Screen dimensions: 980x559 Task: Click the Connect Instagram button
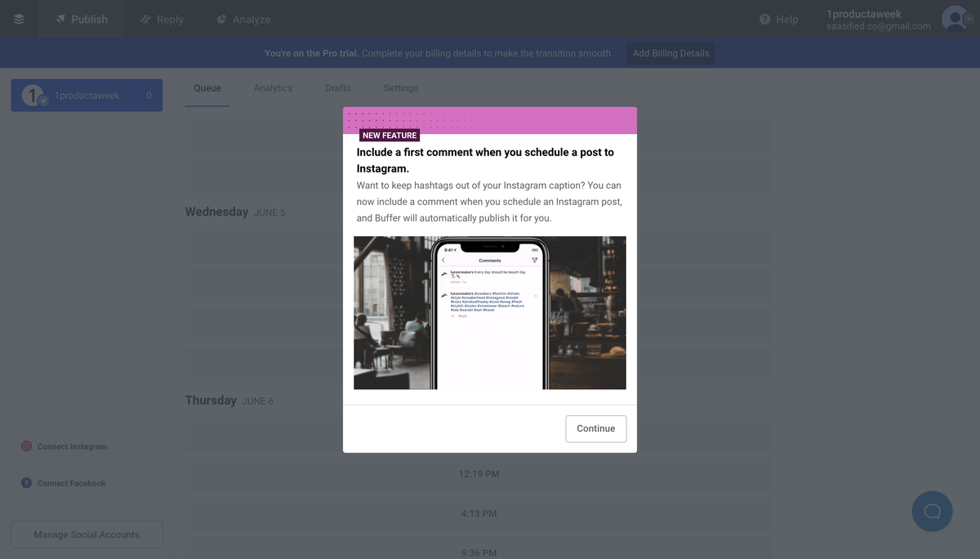click(87, 446)
